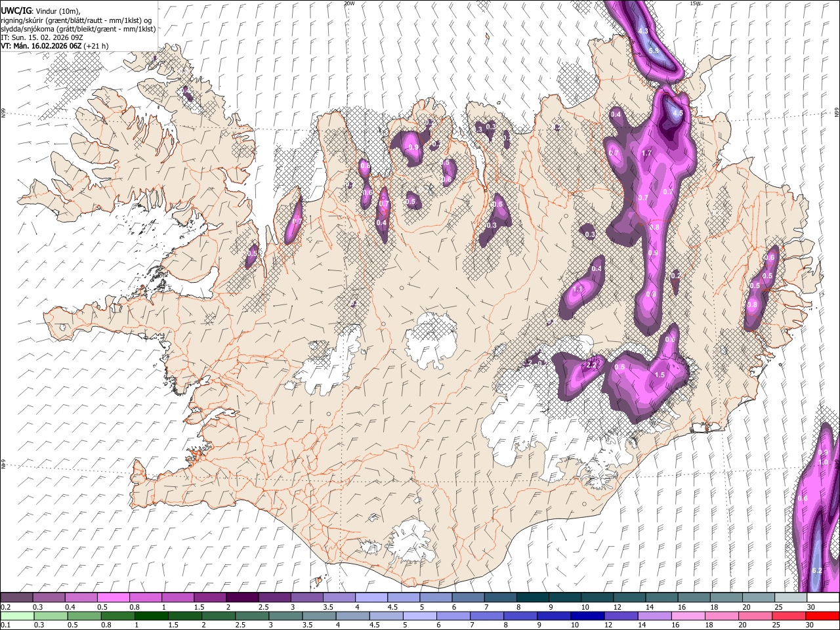Click the deep navy rain swatch at 10

tap(587, 616)
